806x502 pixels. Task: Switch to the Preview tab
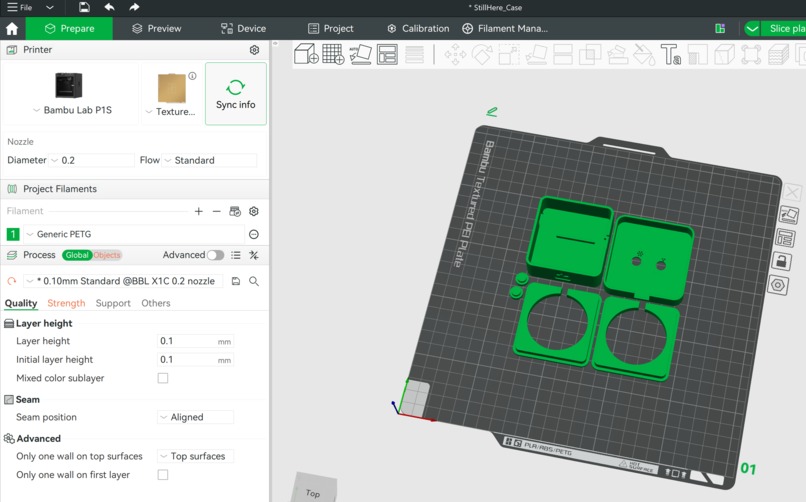tap(157, 29)
